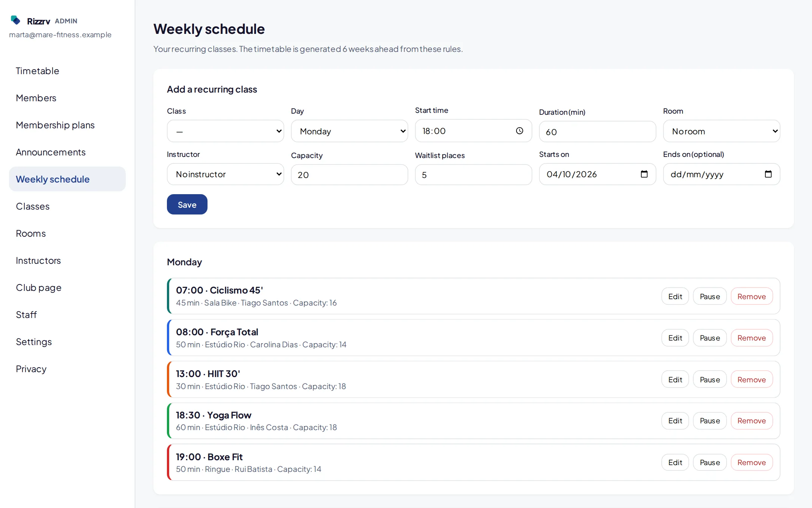Viewport: 812px width, 508px height.
Task: Open the Ends on calendar picker icon
Action: (768, 174)
